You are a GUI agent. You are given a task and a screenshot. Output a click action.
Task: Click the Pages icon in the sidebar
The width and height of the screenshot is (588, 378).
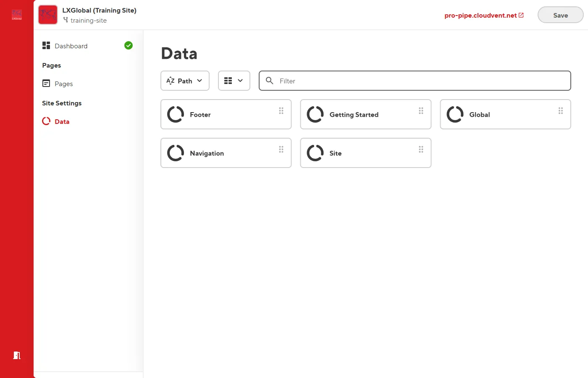46,84
